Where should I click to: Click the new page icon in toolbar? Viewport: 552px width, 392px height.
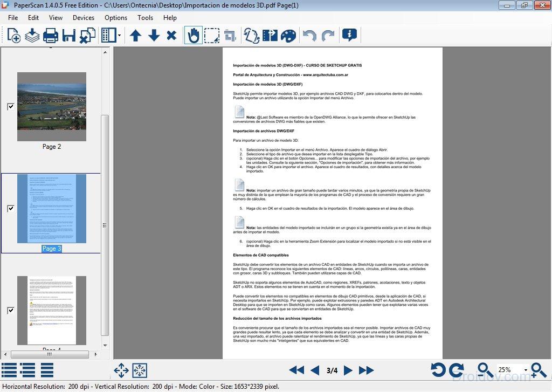[13, 35]
